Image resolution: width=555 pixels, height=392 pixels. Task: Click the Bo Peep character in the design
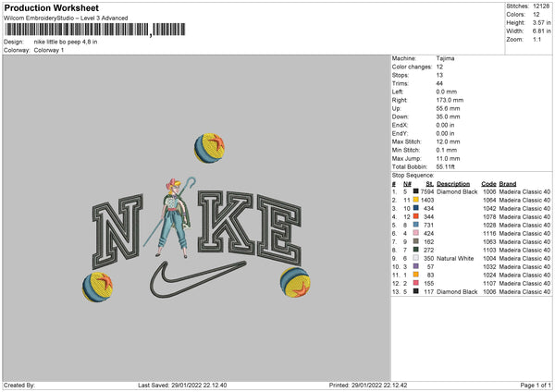pos(174,217)
